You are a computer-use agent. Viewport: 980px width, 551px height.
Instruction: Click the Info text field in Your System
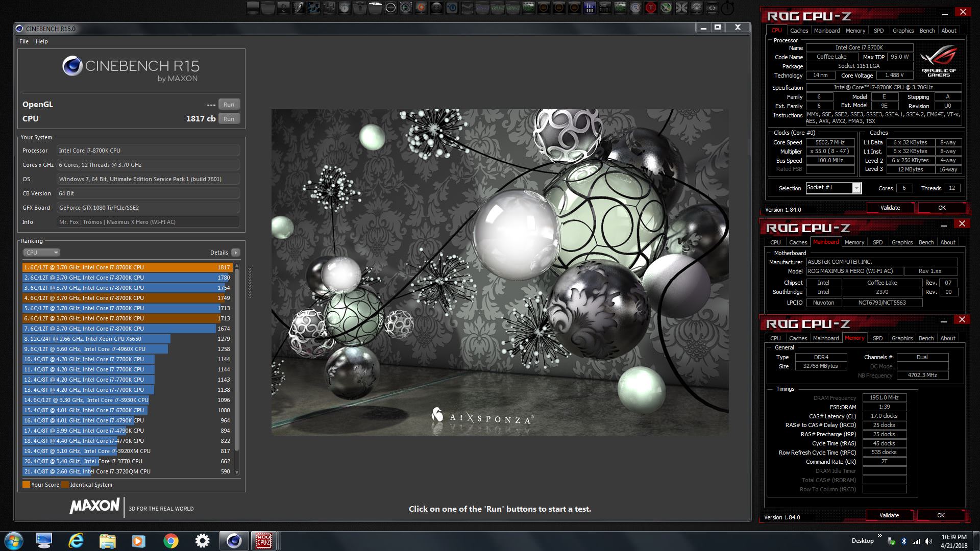(148, 222)
